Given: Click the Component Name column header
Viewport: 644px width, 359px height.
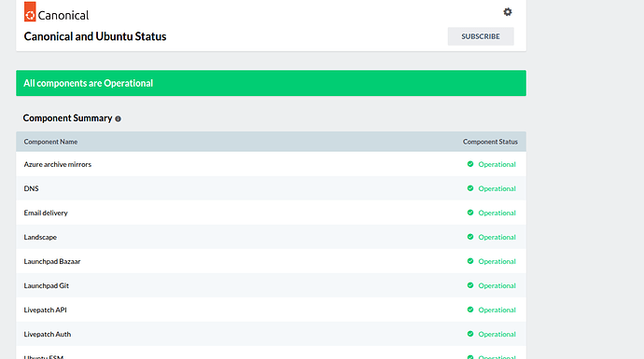Looking at the screenshot, I should [x=50, y=142].
